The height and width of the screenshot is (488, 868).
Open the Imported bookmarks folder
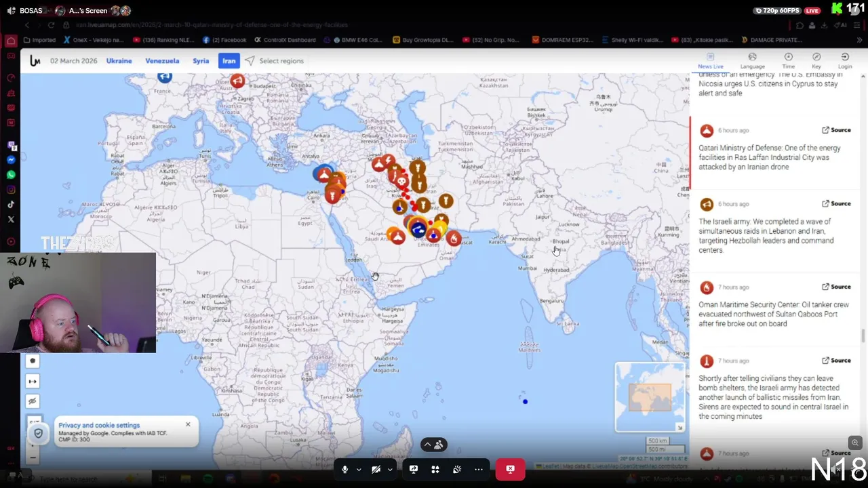39,40
